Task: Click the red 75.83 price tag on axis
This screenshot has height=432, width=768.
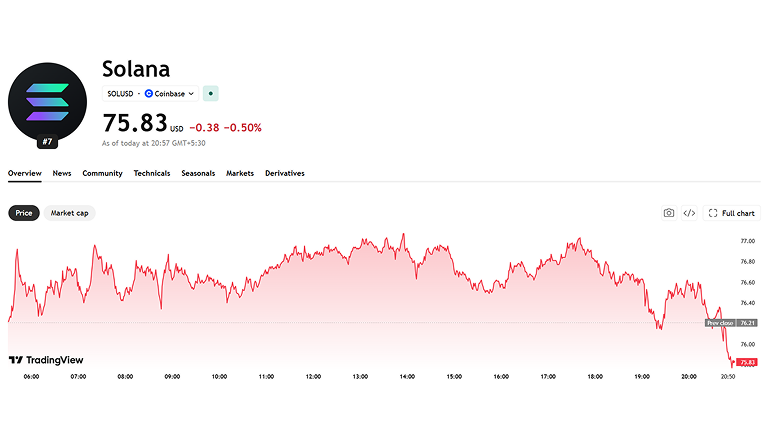Action: (x=747, y=362)
